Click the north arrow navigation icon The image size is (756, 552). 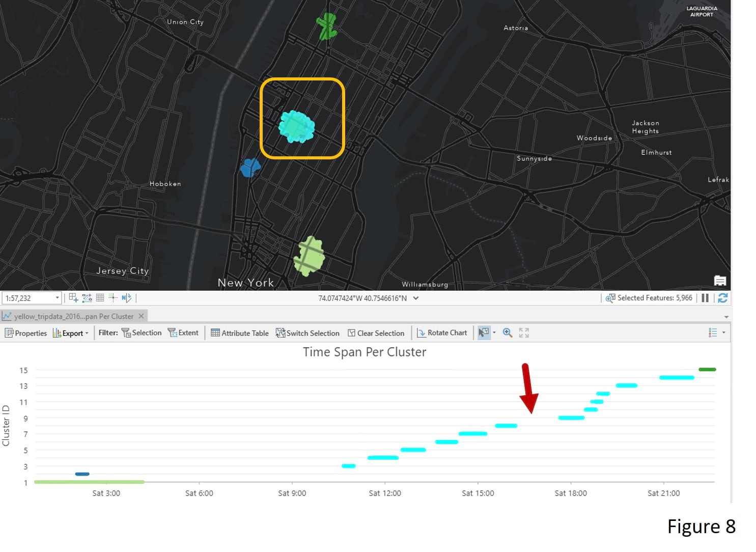coord(126,298)
